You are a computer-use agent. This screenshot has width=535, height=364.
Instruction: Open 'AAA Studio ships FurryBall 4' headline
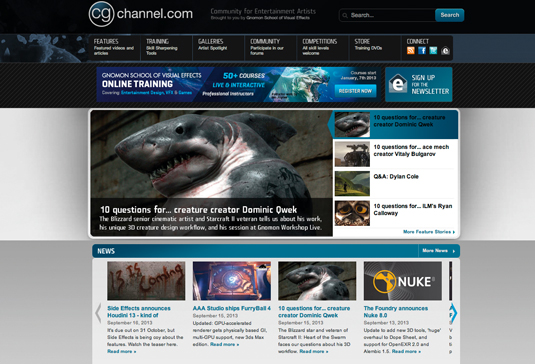232,308
